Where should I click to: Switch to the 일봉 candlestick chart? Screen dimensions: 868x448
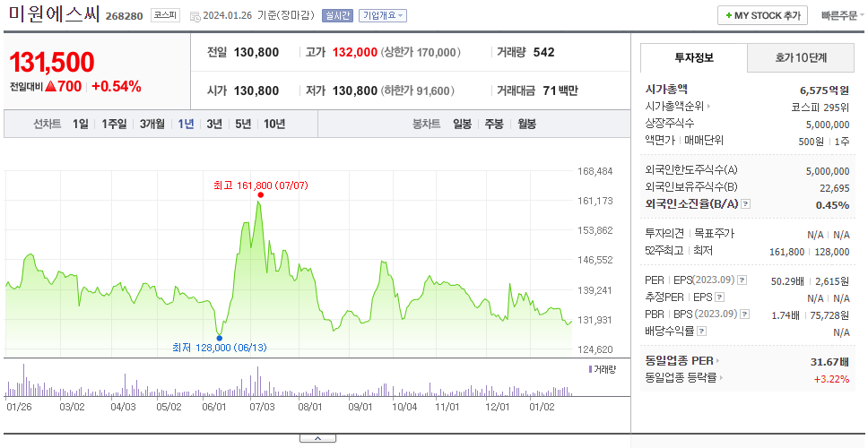click(x=462, y=124)
